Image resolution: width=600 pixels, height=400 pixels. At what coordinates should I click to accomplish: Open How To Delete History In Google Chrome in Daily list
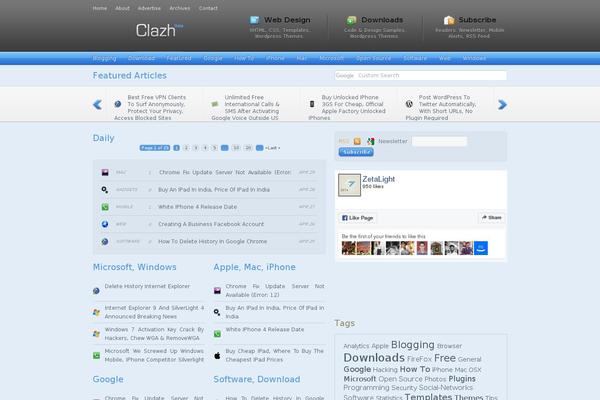[212, 242]
